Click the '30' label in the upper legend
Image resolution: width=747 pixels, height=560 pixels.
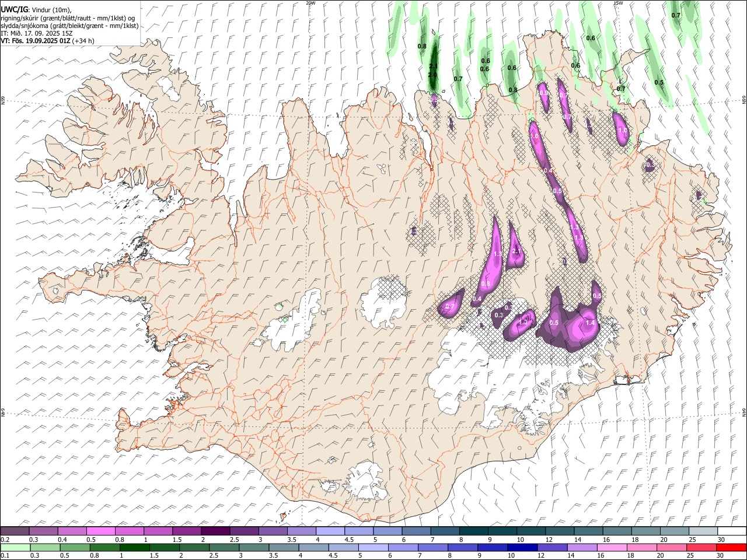(721, 540)
